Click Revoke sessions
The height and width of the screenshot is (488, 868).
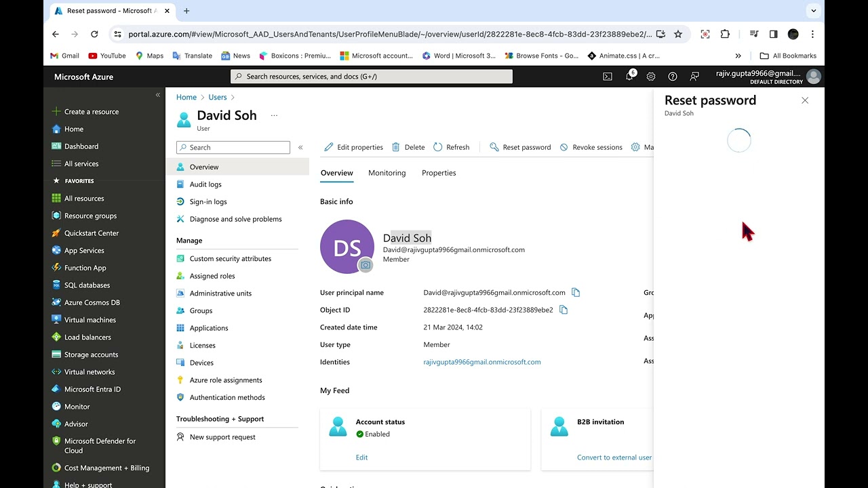coord(591,147)
